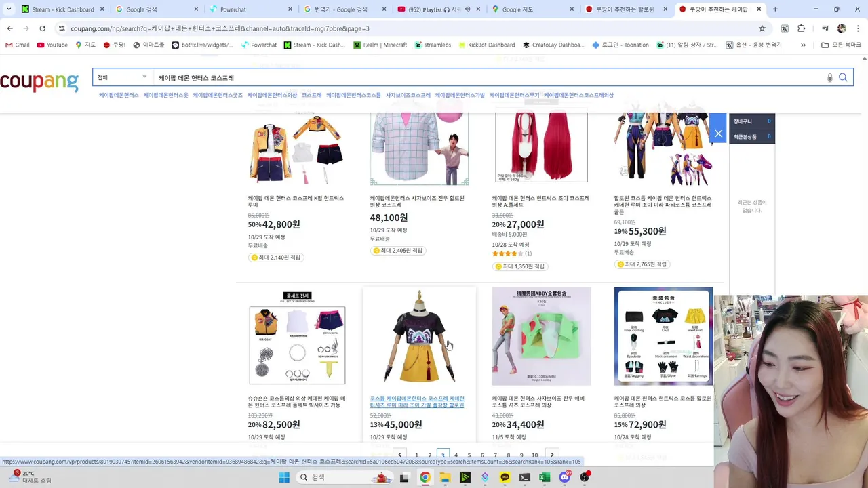Go to results page 4
This screenshot has height=488, width=868.
pos(456,455)
